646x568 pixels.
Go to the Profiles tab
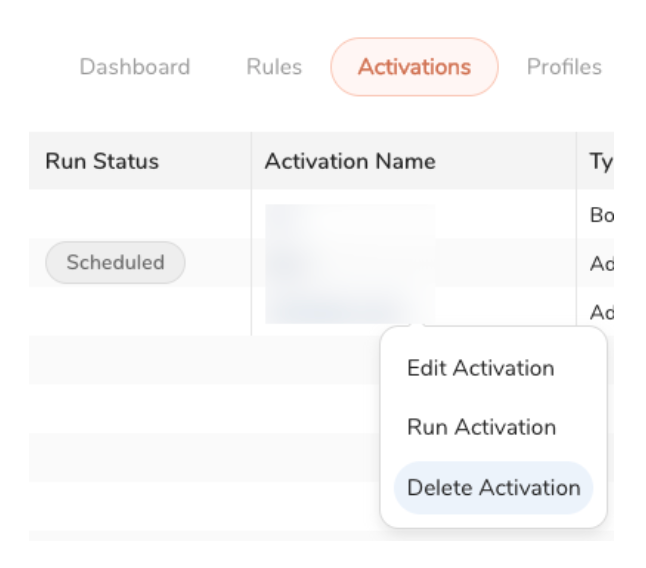564,67
